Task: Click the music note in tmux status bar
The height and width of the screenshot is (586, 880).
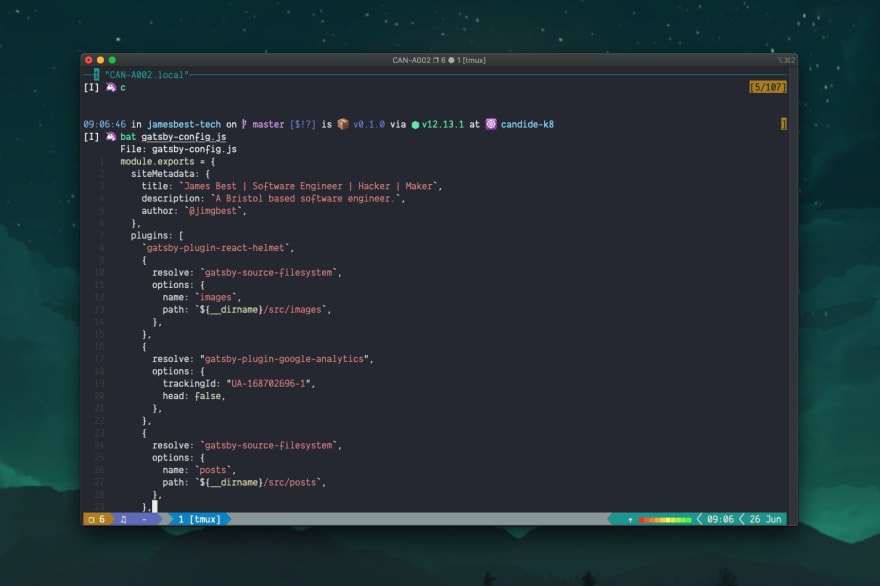Action: click(x=123, y=519)
